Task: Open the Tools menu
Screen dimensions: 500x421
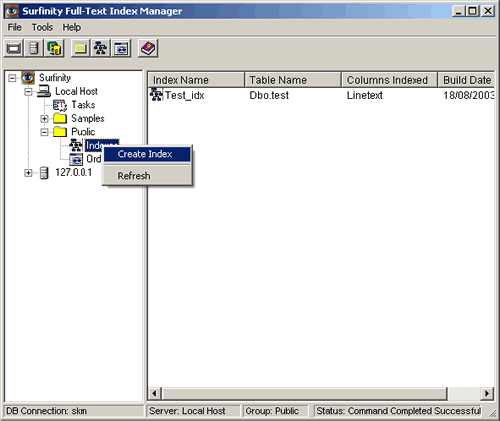Action: pos(42,27)
